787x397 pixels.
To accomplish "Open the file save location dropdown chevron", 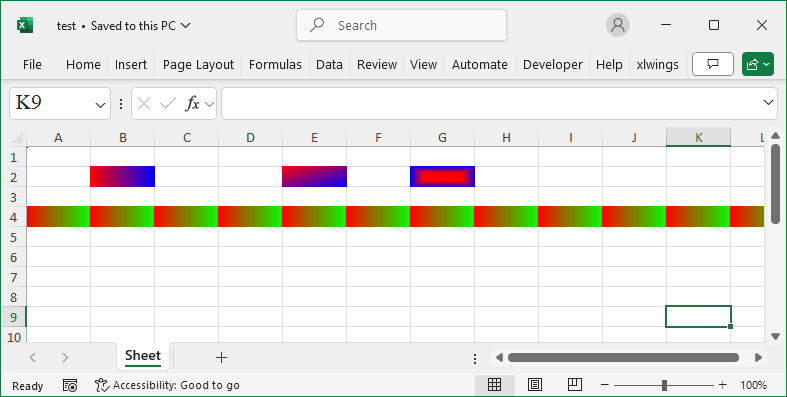I will [x=185, y=25].
